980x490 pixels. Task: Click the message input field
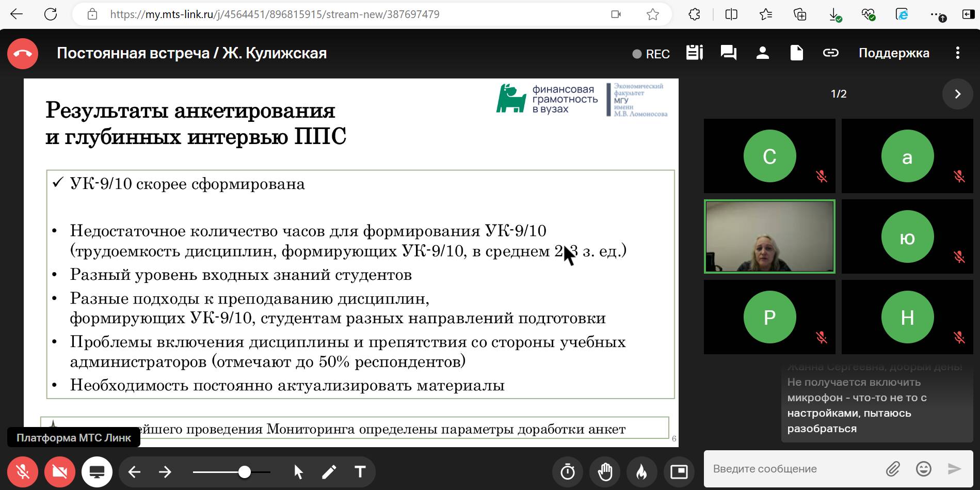792,469
